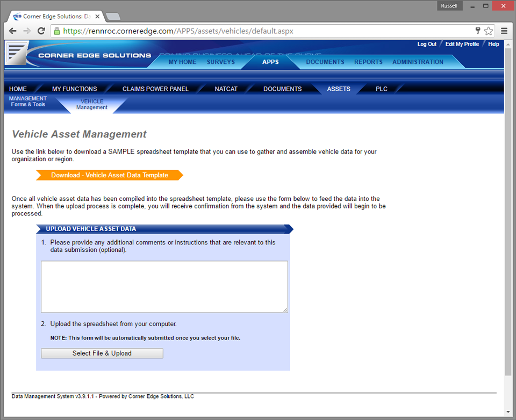516x420 pixels.
Task: Click the scrollbar up arrow
Action: click(508, 45)
